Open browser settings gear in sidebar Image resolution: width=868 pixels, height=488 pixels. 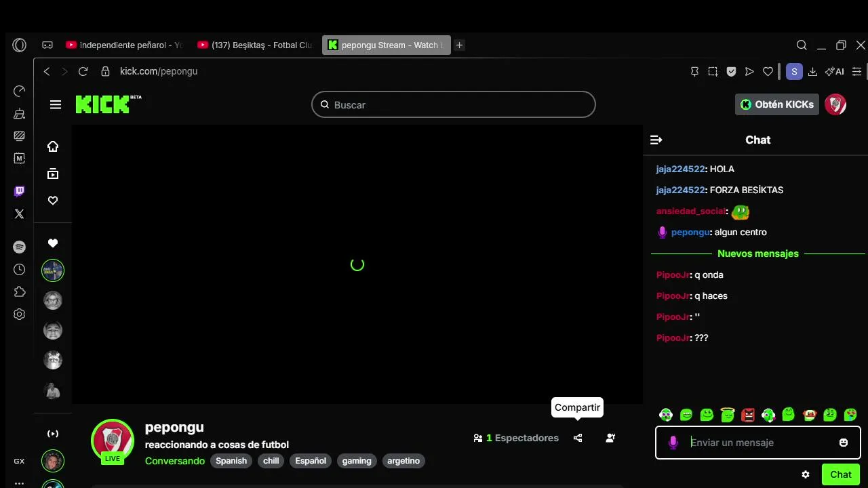(20, 314)
